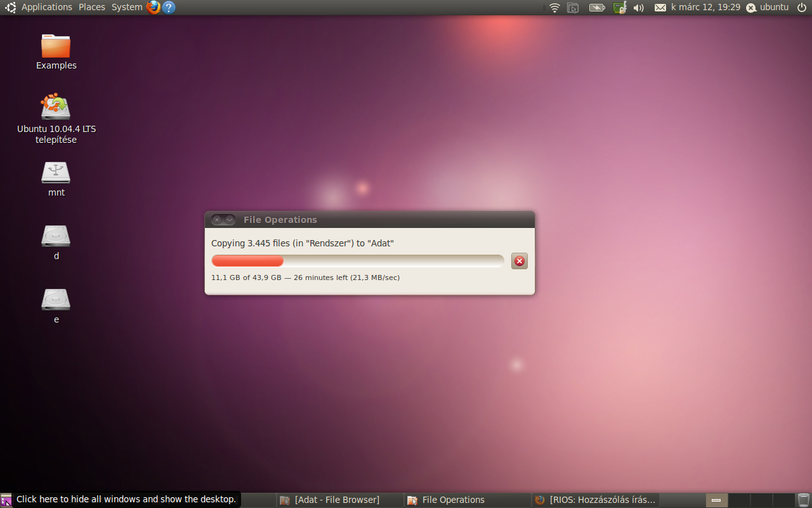Open the Places menu
Image resolution: width=812 pixels, height=508 pixels.
(92, 8)
